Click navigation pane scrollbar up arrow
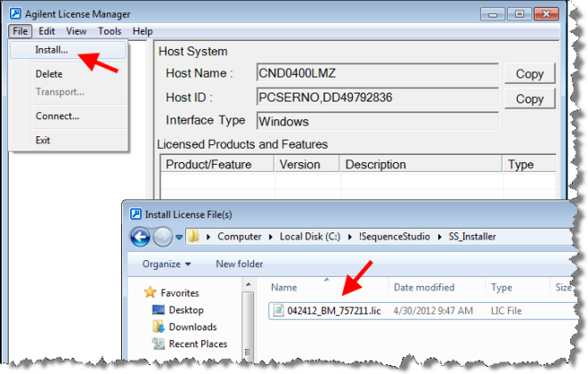This screenshot has width=588, height=374. pos(248,285)
